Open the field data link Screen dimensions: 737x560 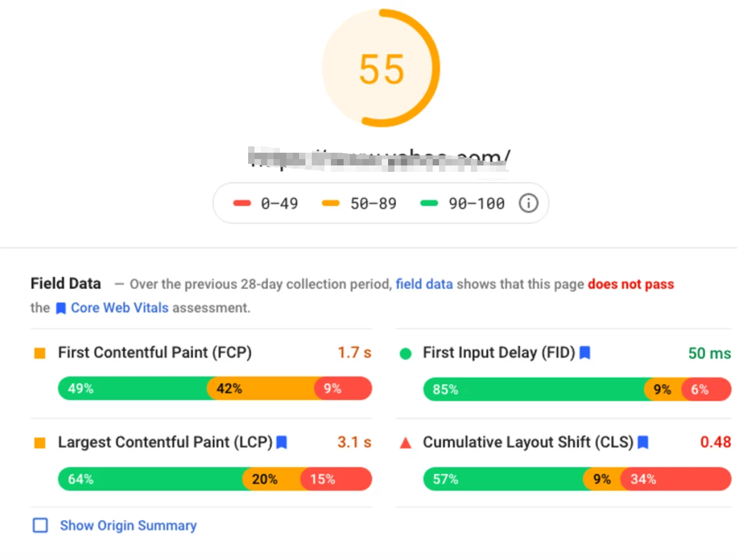coord(424,284)
